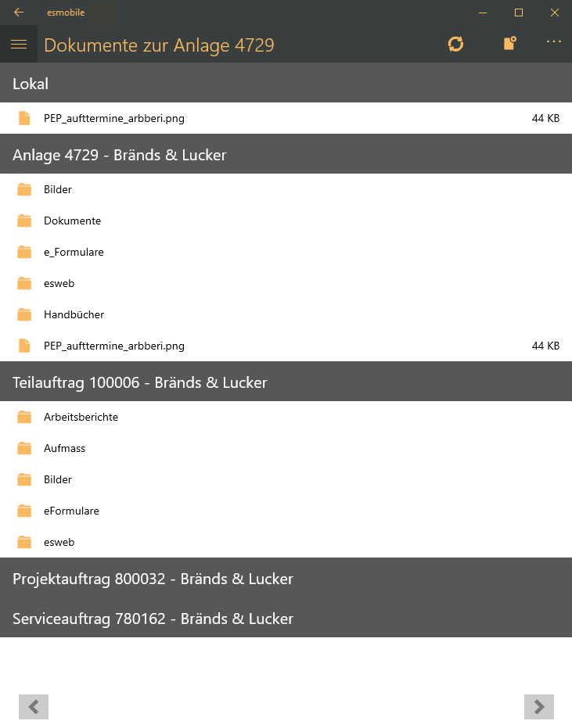Open the eFormulare folder under Teilauftrag
The image size is (572, 728).
coord(71,511)
